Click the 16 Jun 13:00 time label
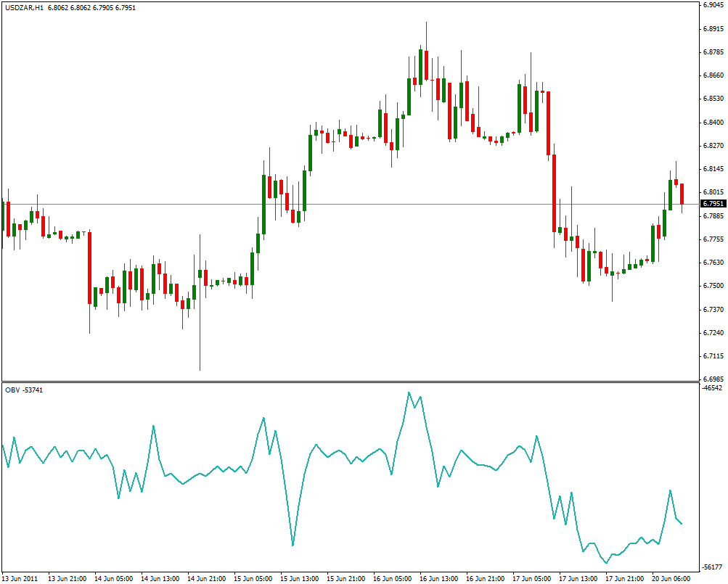Image resolution: width=728 pixels, height=584 pixels. tap(438, 578)
